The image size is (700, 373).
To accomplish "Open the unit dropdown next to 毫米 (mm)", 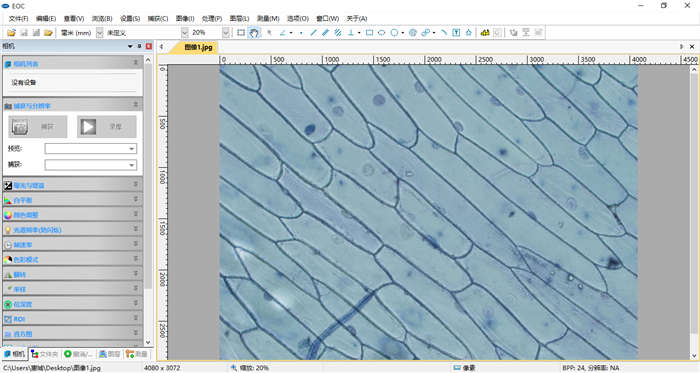I will pyautogui.click(x=100, y=33).
